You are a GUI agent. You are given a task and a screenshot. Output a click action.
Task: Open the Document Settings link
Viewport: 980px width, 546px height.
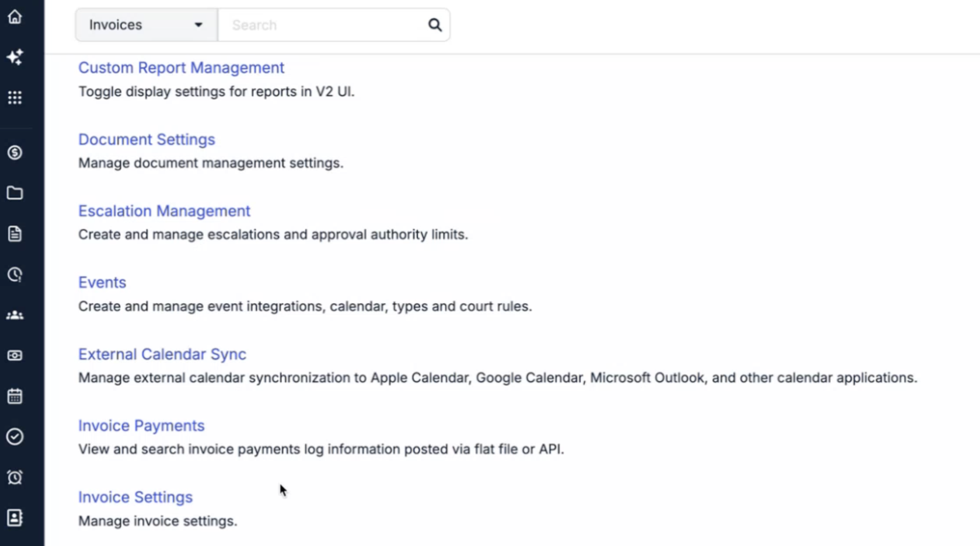pyautogui.click(x=147, y=139)
